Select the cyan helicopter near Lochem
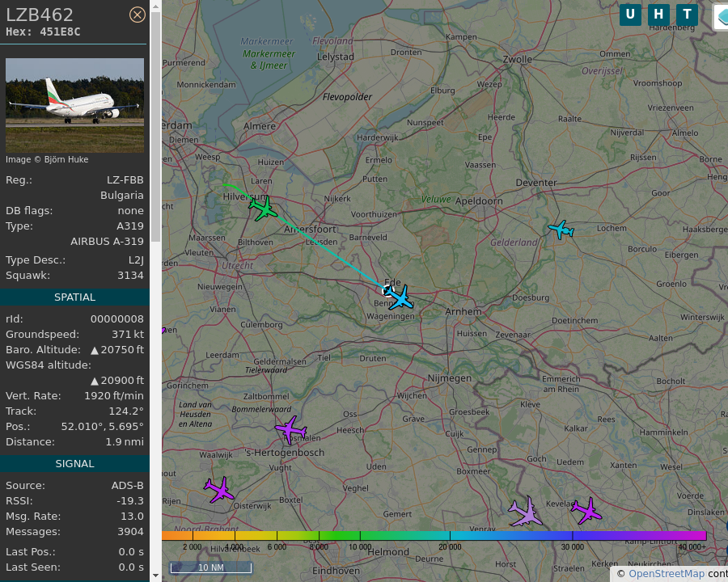This screenshot has width=728, height=582. pos(561,230)
